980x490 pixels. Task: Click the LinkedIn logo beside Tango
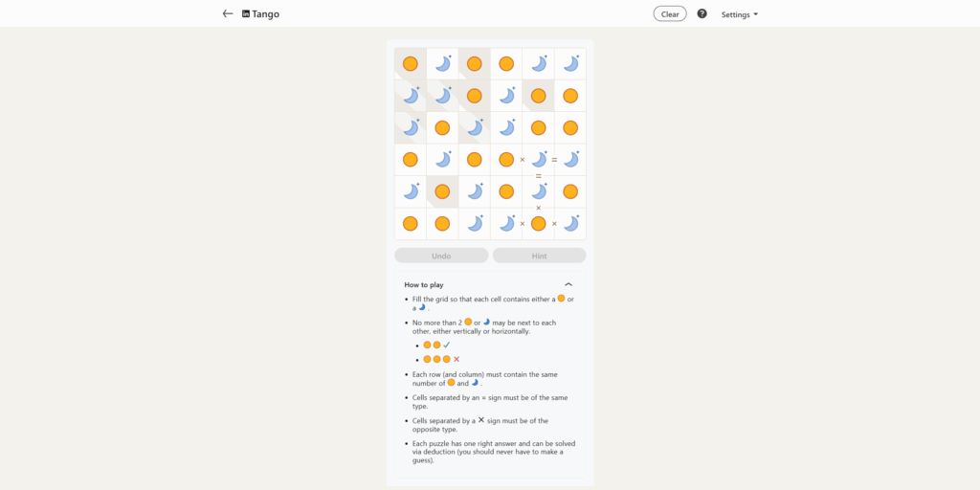[246, 14]
